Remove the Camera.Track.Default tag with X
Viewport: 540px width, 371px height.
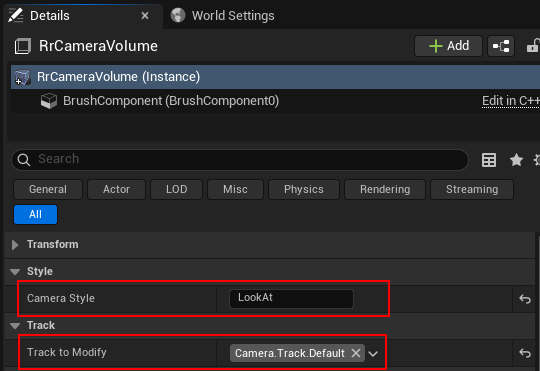[x=356, y=353]
